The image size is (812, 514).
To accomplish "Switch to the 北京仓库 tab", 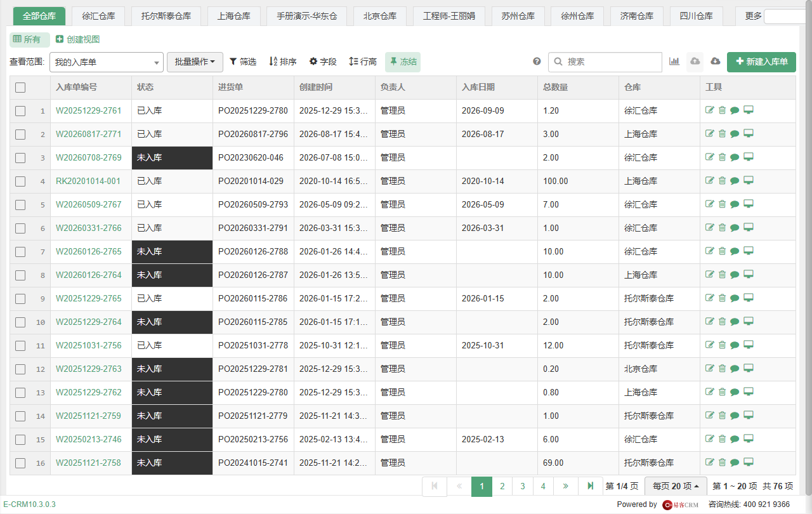I will [380, 16].
